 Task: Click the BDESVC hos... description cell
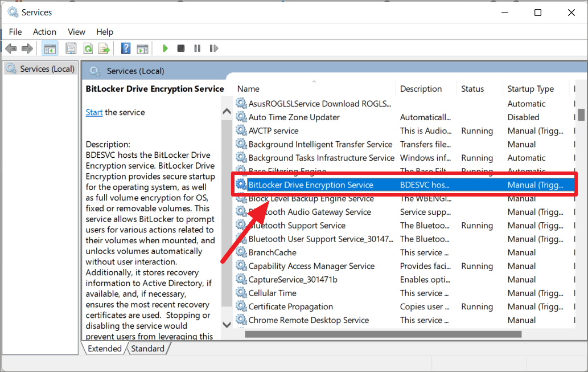coord(425,185)
